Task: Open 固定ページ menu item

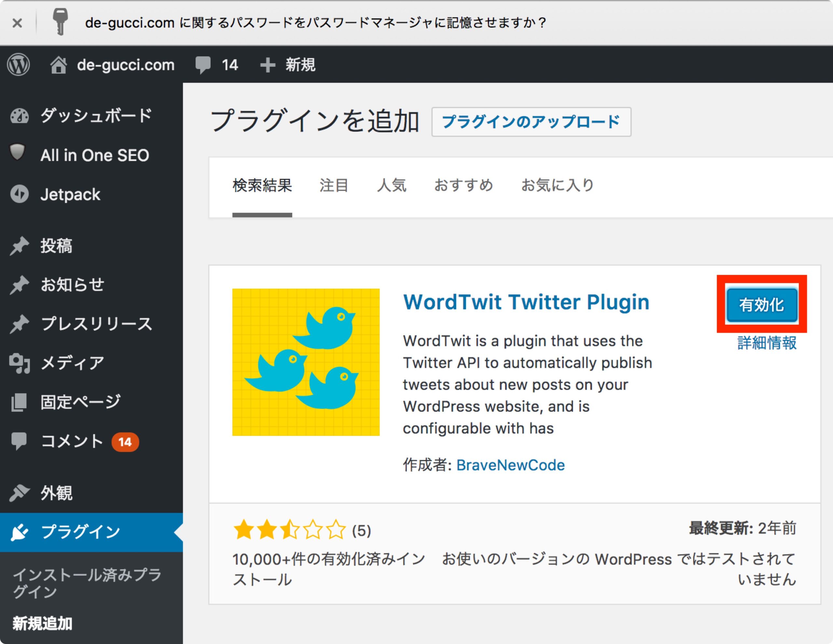Action: point(80,402)
